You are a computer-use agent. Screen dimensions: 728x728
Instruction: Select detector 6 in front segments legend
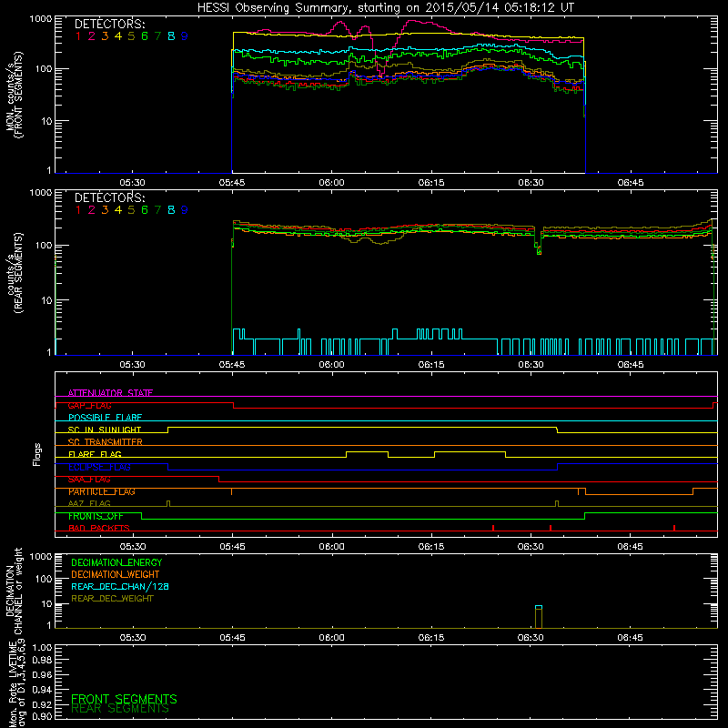145,36
